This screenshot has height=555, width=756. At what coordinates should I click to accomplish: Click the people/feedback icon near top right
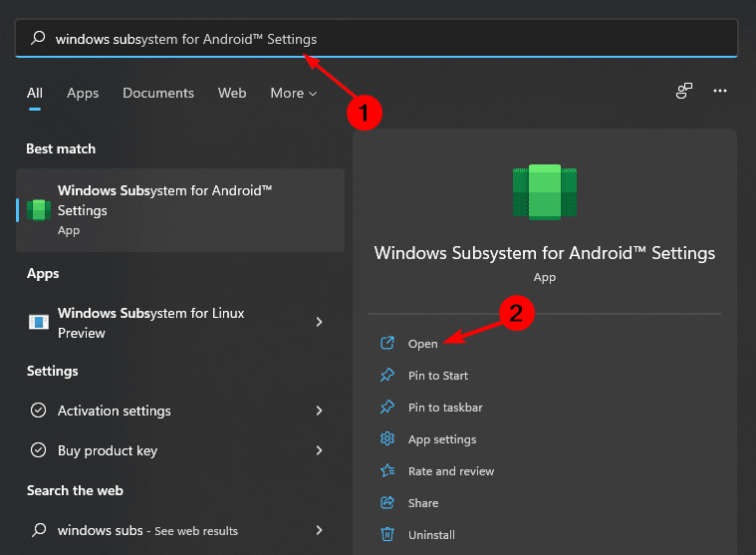[x=683, y=92]
